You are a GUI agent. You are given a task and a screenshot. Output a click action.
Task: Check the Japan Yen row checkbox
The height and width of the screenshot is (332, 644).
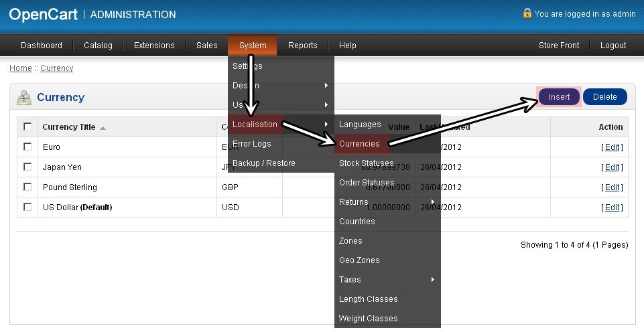click(x=27, y=167)
